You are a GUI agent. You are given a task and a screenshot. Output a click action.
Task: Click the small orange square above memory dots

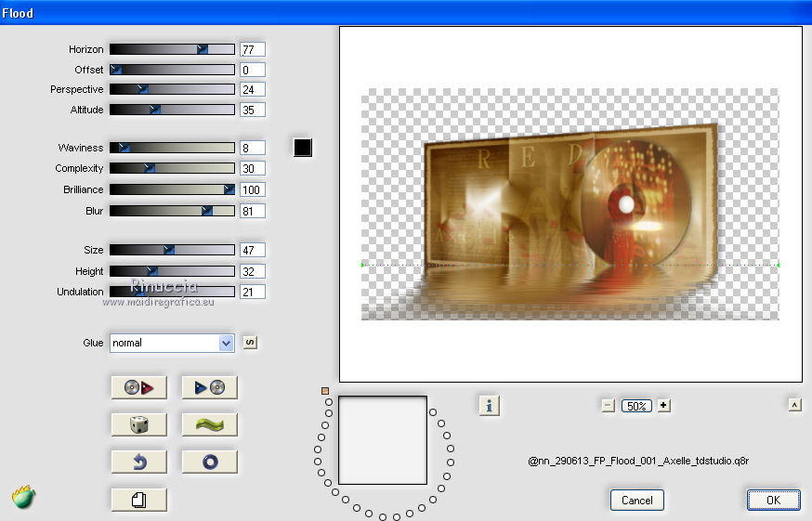click(x=325, y=391)
